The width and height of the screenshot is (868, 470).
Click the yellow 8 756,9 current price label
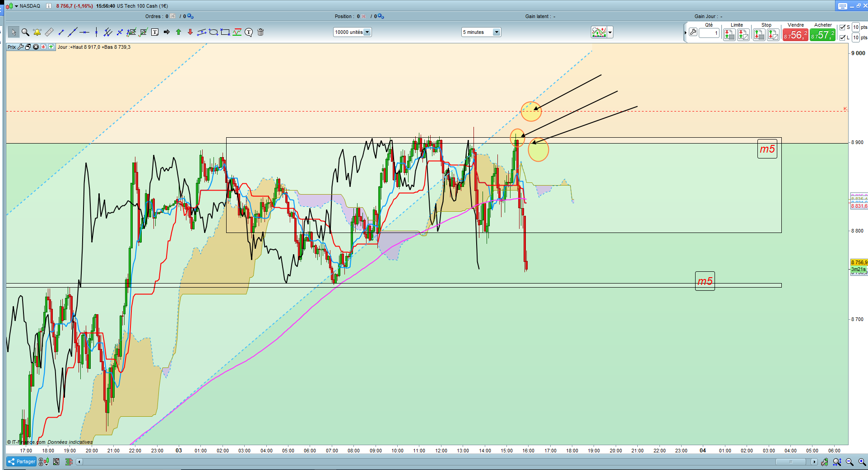859,262
